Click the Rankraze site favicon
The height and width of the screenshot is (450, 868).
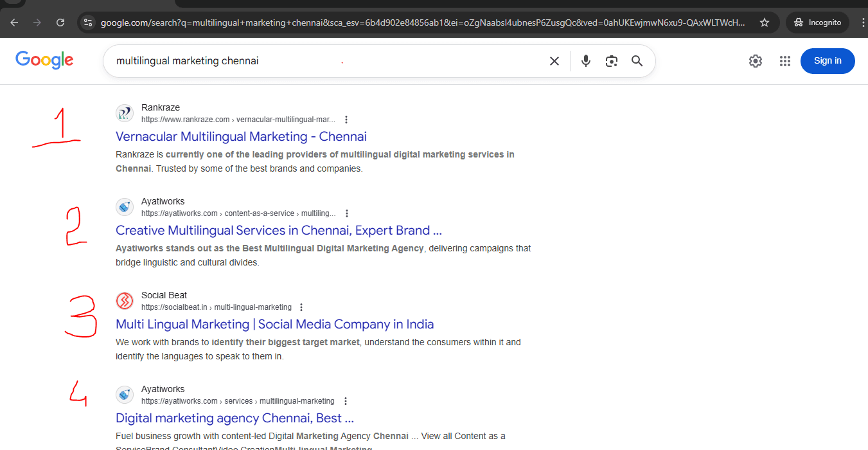(124, 113)
